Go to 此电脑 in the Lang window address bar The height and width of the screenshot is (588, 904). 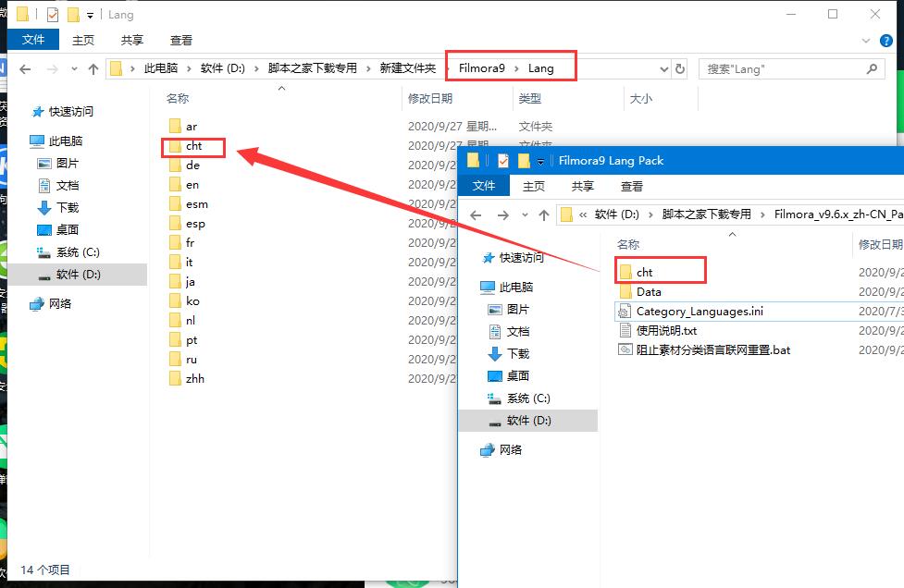160,68
